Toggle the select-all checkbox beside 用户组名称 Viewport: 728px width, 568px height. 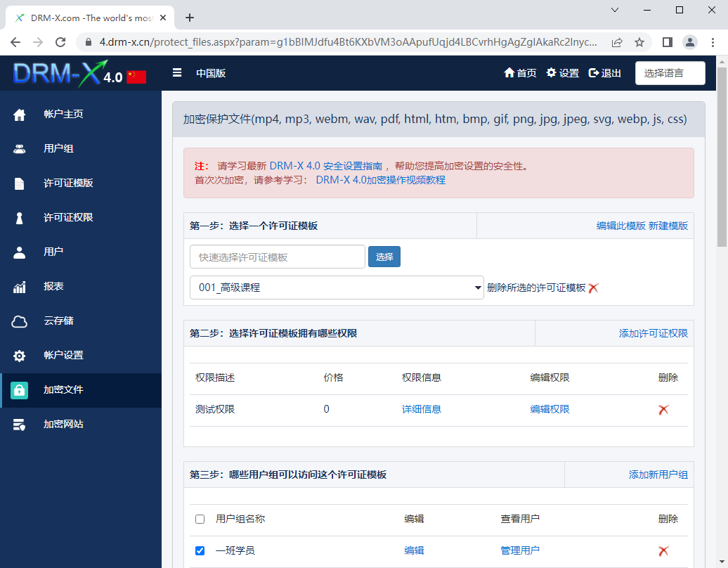pos(200,519)
